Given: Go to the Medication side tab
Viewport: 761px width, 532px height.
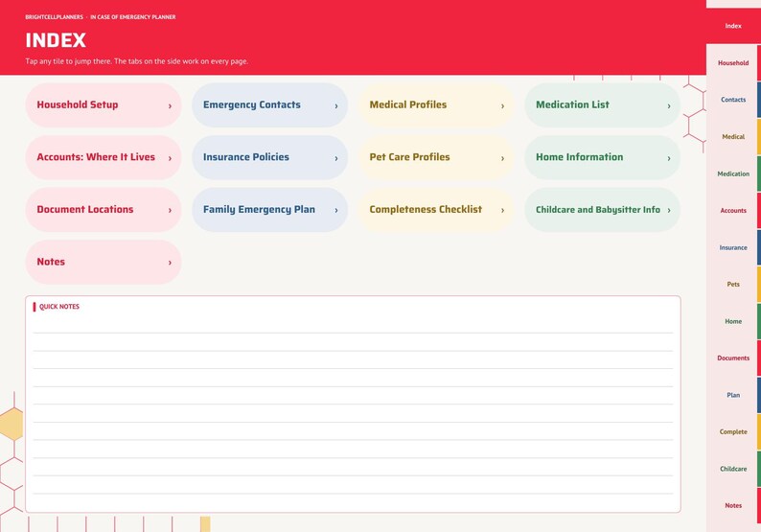Looking at the screenshot, I should (x=733, y=173).
